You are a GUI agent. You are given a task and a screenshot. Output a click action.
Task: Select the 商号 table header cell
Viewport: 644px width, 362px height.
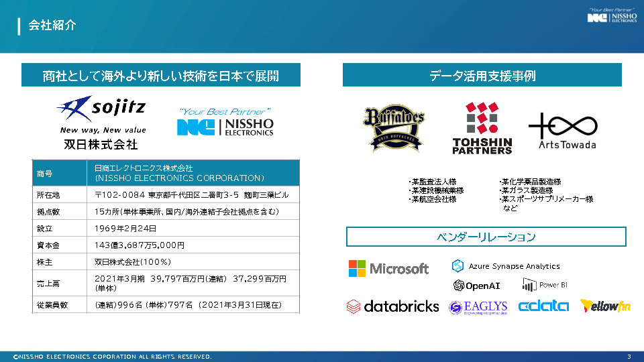click(60, 173)
